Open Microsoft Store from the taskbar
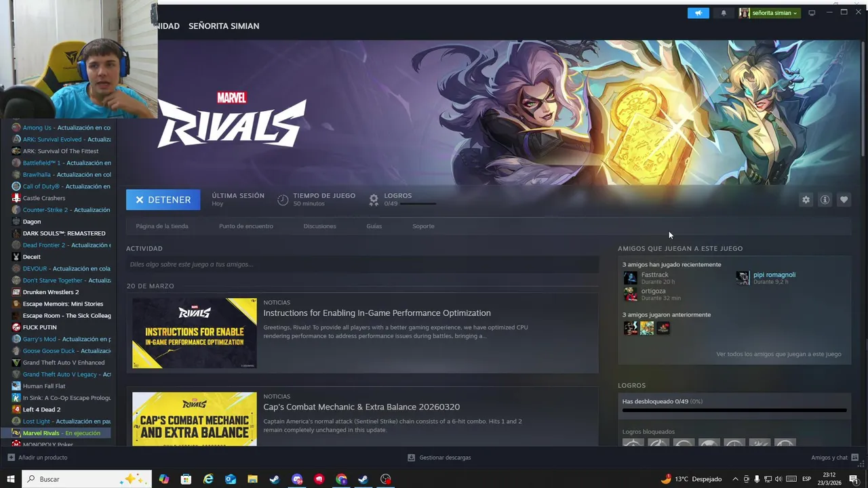Image resolution: width=868 pixels, height=488 pixels. [186, 479]
